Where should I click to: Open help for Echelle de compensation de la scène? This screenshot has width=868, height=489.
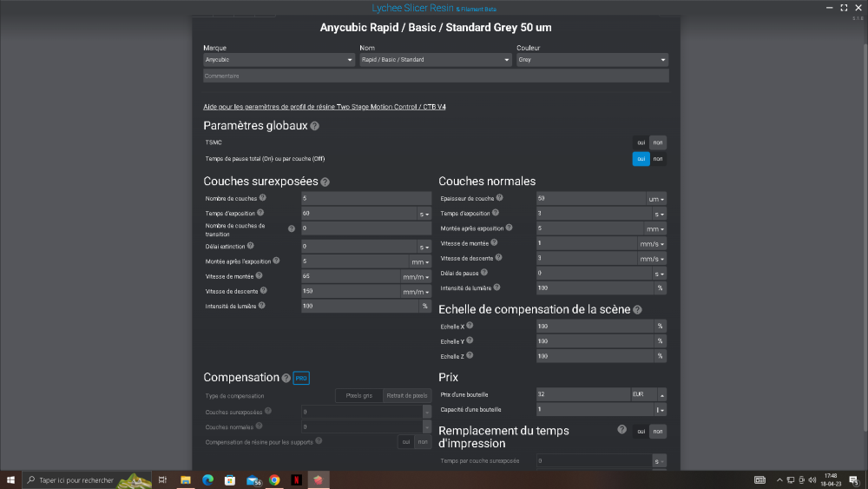[x=637, y=310]
